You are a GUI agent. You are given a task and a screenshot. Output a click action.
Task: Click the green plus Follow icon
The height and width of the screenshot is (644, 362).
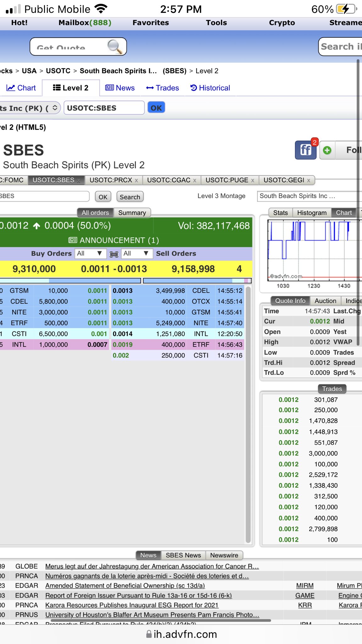click(327, 150)
